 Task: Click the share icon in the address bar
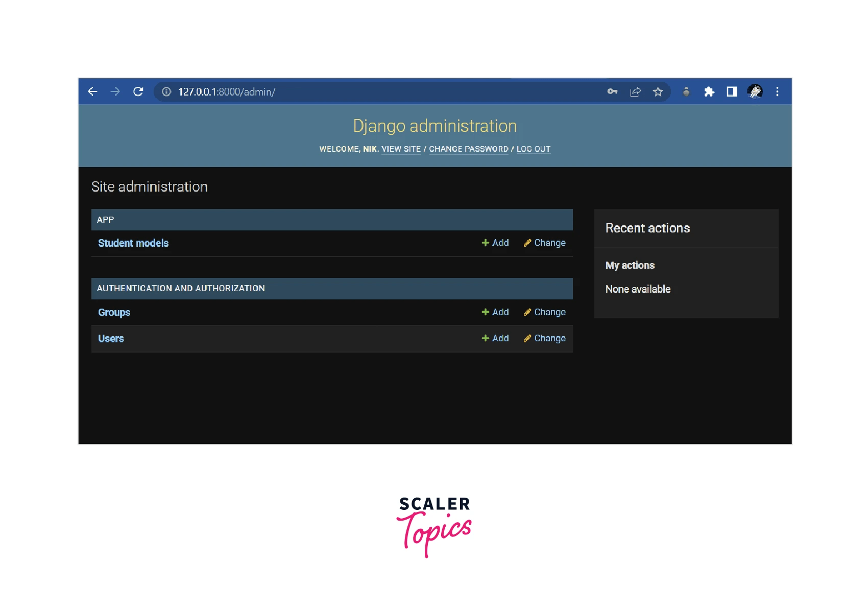pyautogui.click(x=635, y=91)
